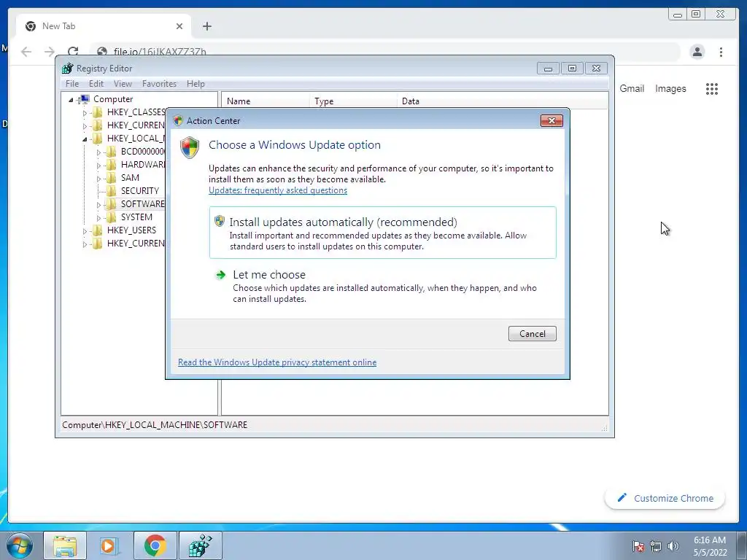Image resolution: width=747 pixels, height=560 pixels.
Task: Expand the HKEY_CURRENT_USER key arrow
Action: (85, 125)
